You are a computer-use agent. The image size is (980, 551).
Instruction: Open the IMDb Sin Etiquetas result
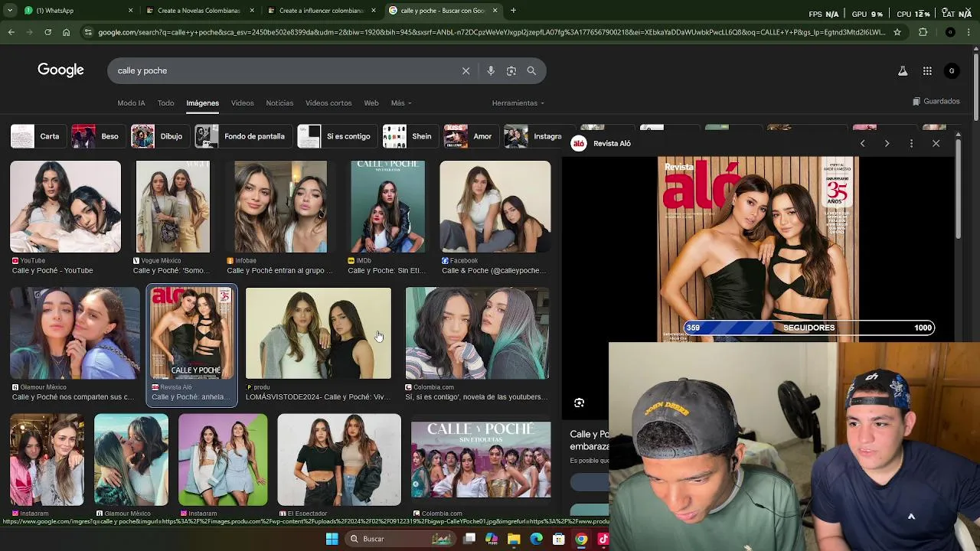pyautogui.click(x=387, y=207)
